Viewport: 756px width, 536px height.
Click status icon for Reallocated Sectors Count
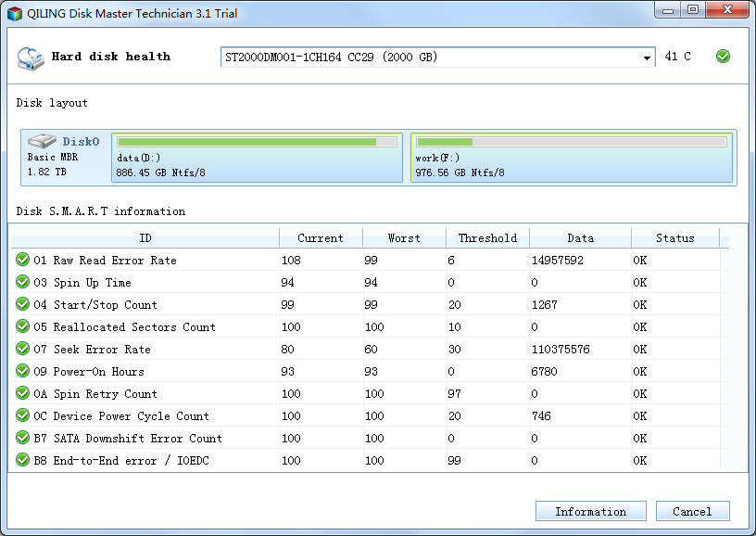point(22,326)
